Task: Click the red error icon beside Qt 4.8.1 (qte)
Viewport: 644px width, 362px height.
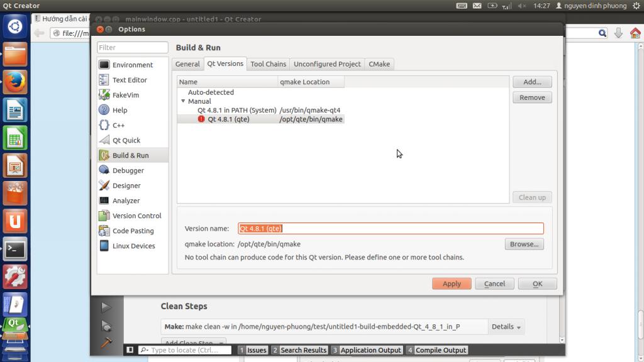Action: [201, 119]
